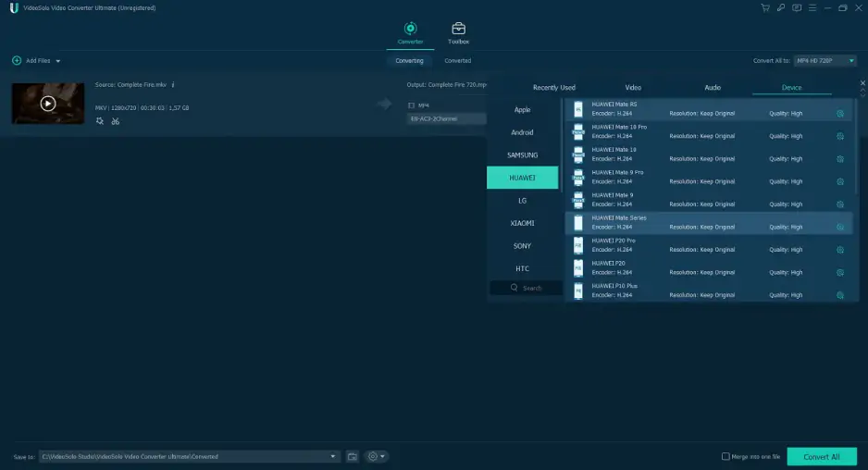Select LG device category
Screen dimensions: 868x470
tap(523, 201)
